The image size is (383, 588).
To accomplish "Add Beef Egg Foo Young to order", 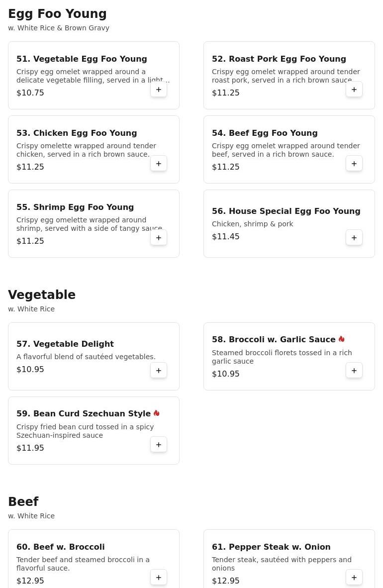I will (354, 164).
